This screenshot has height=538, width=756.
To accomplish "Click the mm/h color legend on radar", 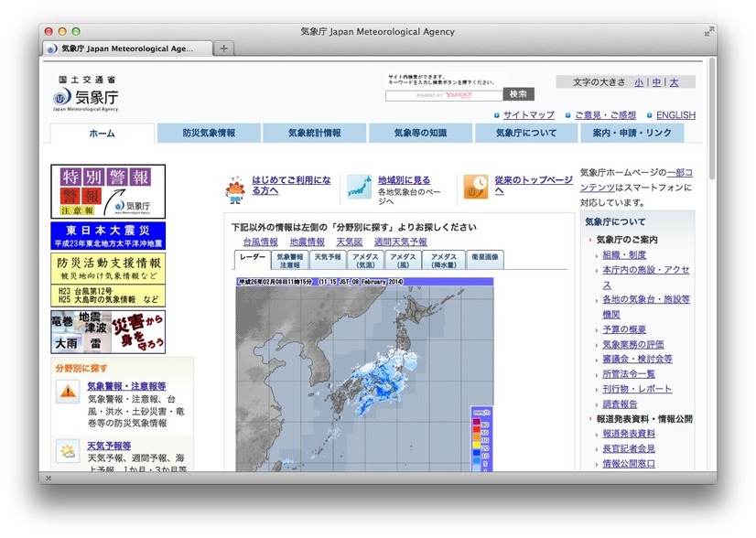I will click(482, 440).
